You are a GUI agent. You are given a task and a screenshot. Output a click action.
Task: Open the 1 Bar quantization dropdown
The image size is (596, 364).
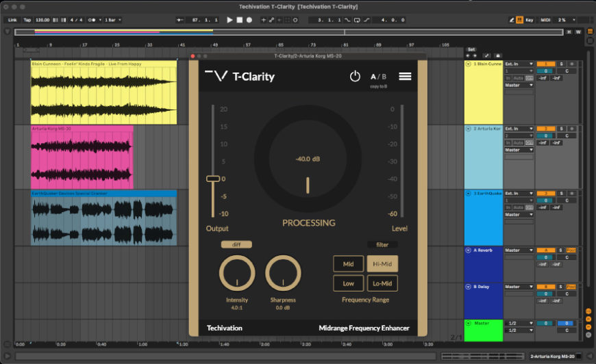tap(113, 20)
